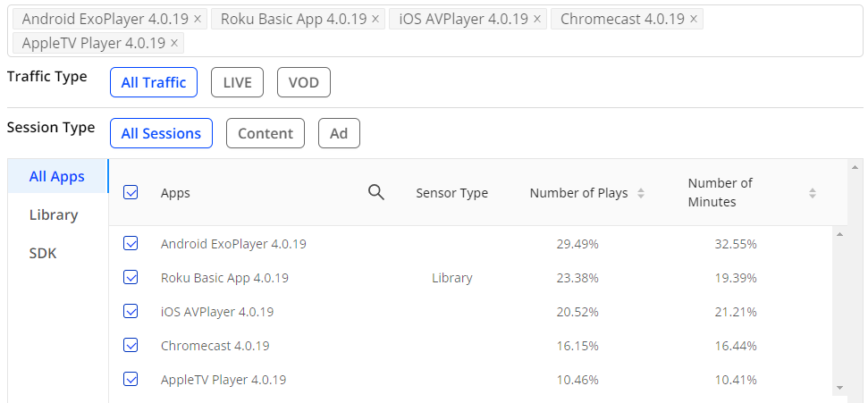Sort by Number of Minutes arrows
The height and width of the screenshot is (403, 868).
click(x=812, y=193)
